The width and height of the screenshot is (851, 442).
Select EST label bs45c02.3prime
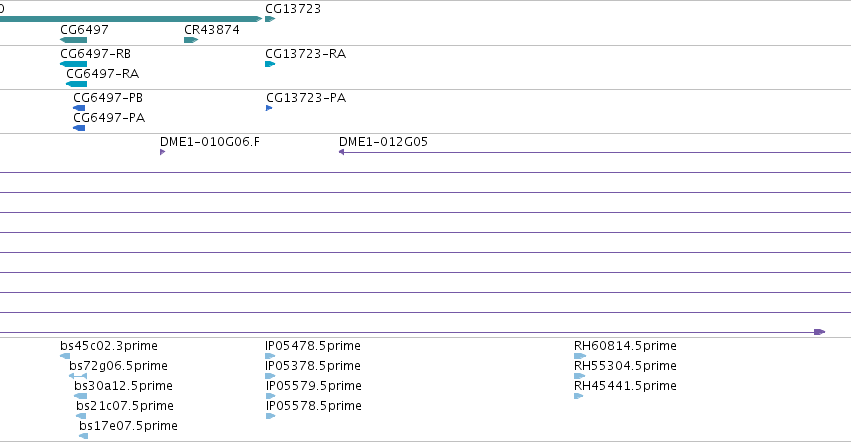tap(109, 345)
